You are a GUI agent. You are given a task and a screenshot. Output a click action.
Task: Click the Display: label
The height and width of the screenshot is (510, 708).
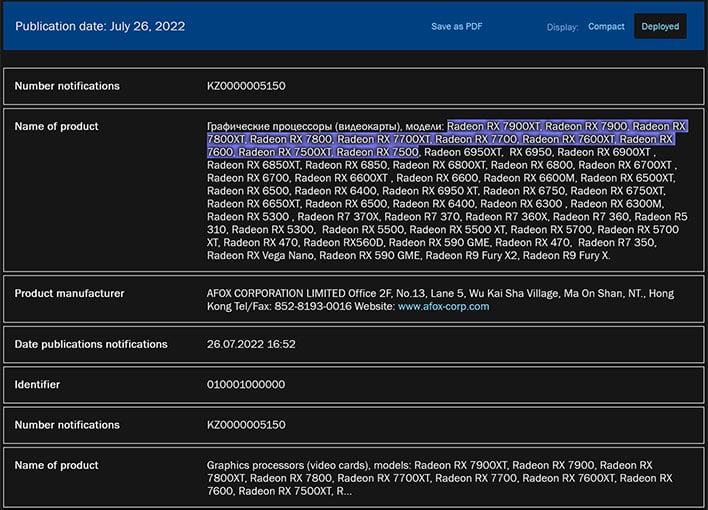tap(562, 27)
